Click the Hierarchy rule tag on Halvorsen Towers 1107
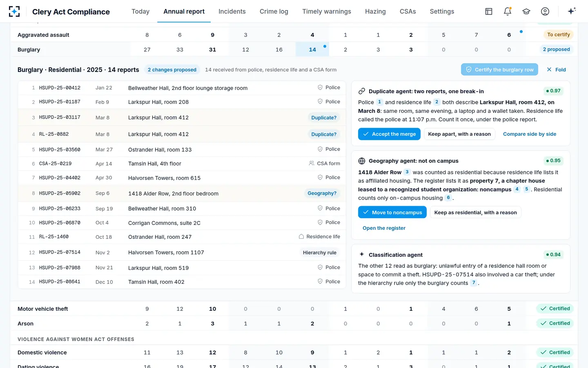Screen dimensions: 588x368 coord(319,252)
